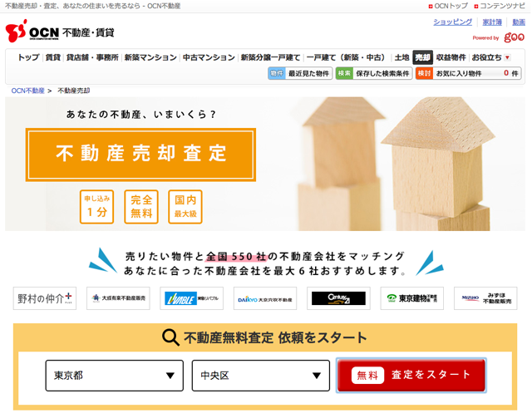
Task: Click the red 査定をスタート button
Action: (411, 376)
